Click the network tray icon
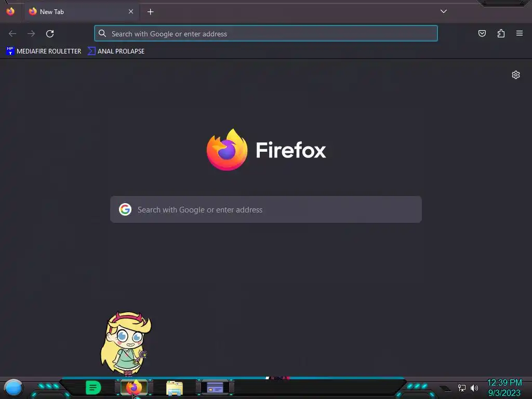The image size is (532, 399). pos(462,388)
